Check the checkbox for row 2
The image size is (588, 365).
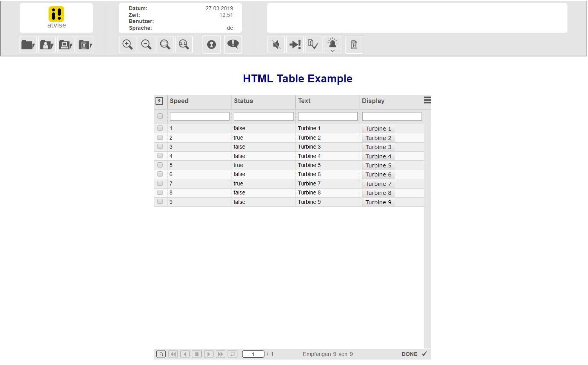(160, 138)
